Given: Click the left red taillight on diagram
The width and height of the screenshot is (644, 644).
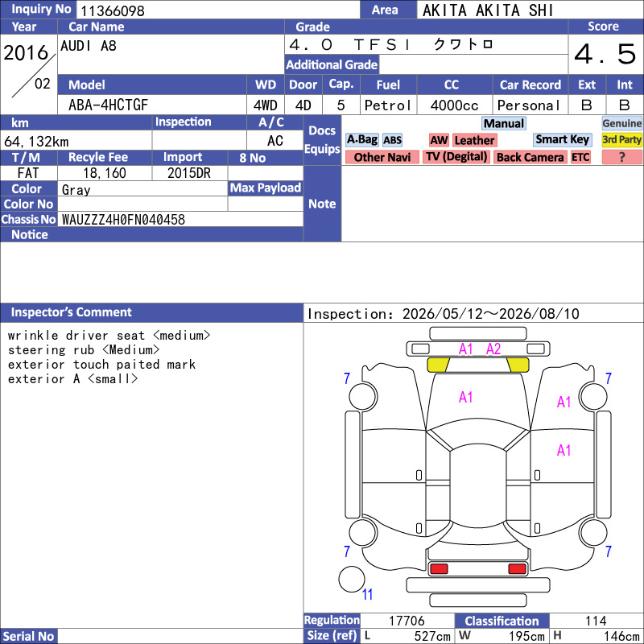Looking at the screenshot, I should click(x=438, y=569).
